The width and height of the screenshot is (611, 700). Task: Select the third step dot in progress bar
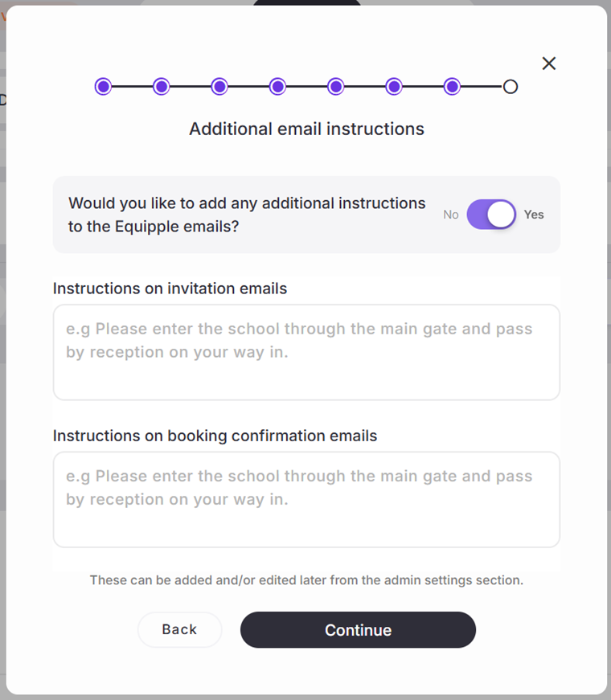[219, 87]
